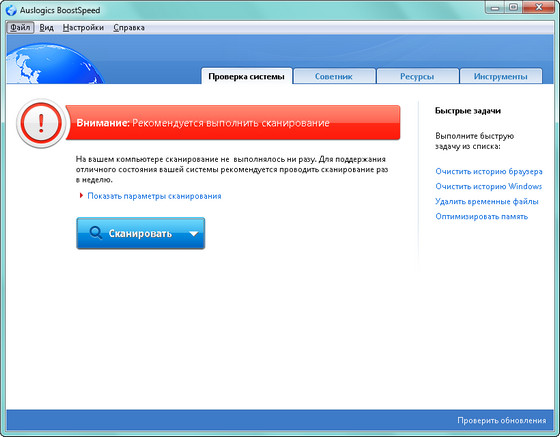Click the magnifier icon on scan button
The height and width of the screenshot is (437, 560).
coord(96,233)
